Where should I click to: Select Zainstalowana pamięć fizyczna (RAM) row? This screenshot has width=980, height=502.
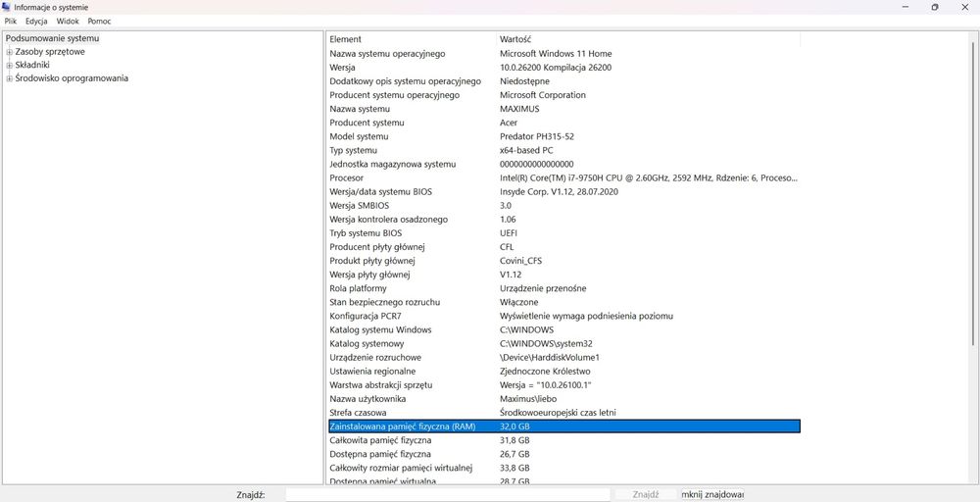pos(563,427)
